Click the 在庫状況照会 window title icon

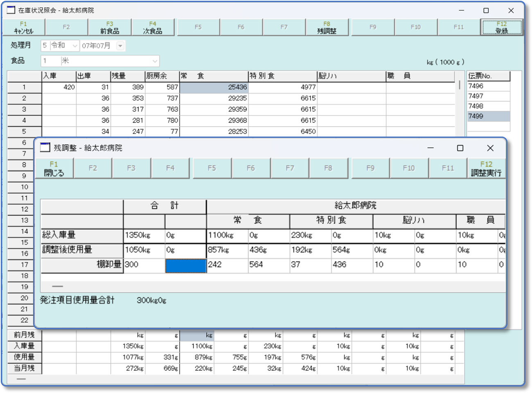11,10
